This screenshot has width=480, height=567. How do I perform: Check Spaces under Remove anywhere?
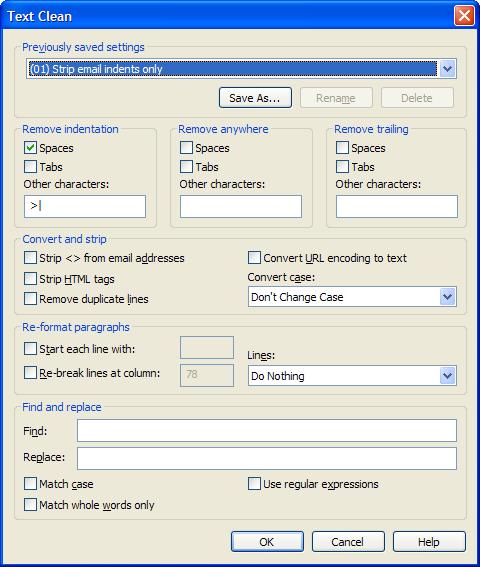click(186, 148)
